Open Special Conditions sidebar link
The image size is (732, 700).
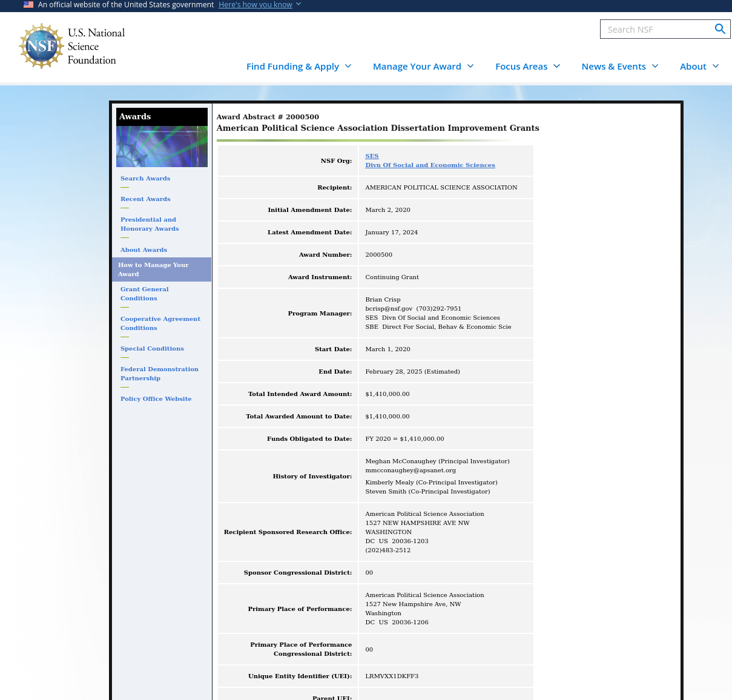[152, 349]
